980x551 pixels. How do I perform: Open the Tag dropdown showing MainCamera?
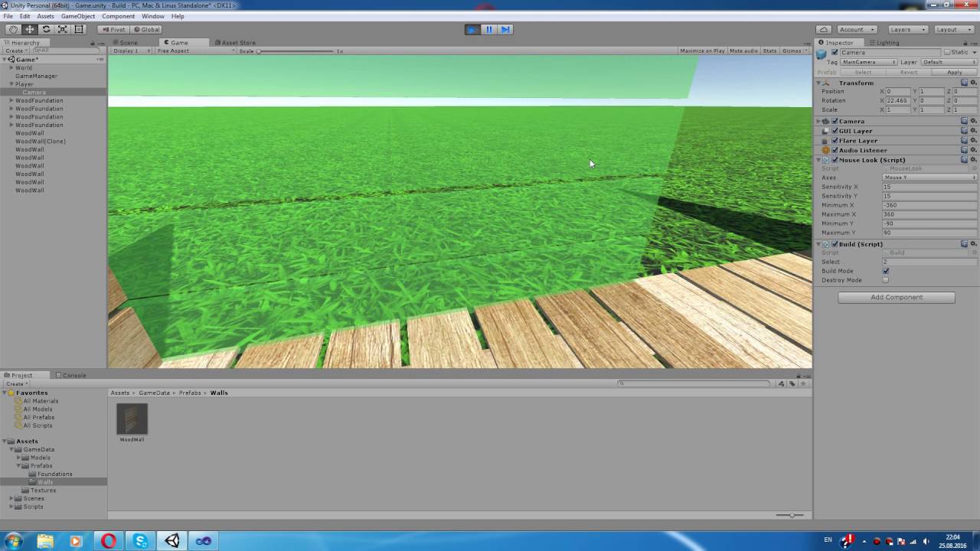(869, 62)
